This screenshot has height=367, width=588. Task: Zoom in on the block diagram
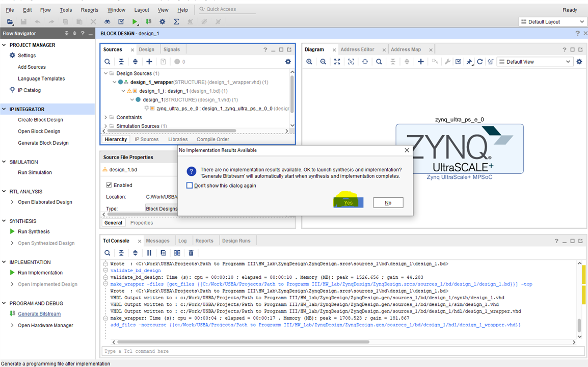tap(309, 62)
